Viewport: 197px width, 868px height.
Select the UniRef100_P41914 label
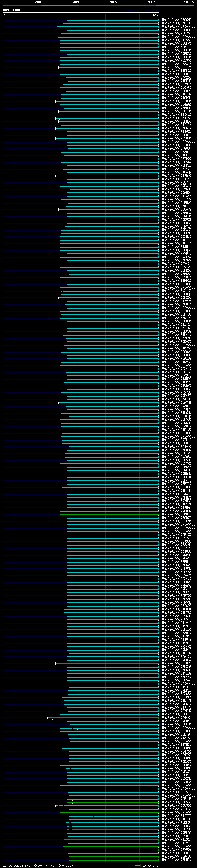pos(176,840)
